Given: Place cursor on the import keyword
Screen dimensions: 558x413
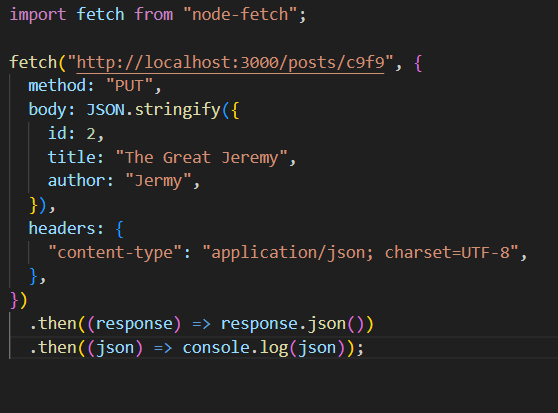Looking at the screenshot, I should (x=38, y=15).
